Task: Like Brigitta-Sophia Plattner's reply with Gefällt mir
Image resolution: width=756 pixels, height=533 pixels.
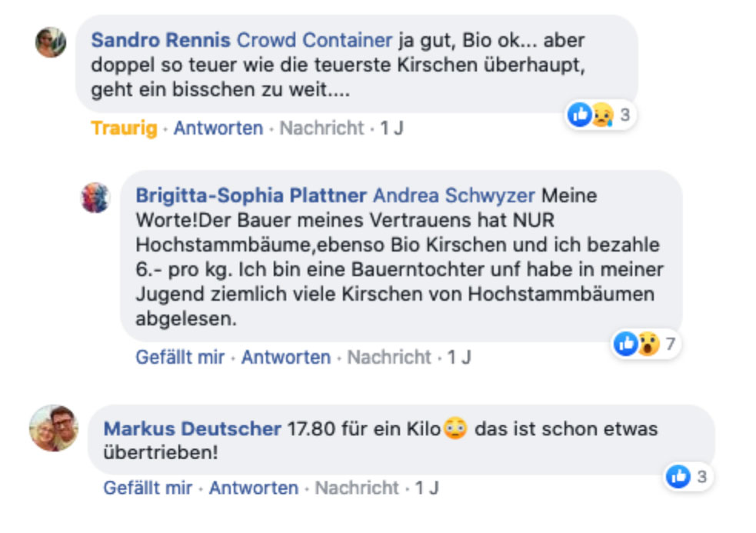Action: click(x=180, y=357)
